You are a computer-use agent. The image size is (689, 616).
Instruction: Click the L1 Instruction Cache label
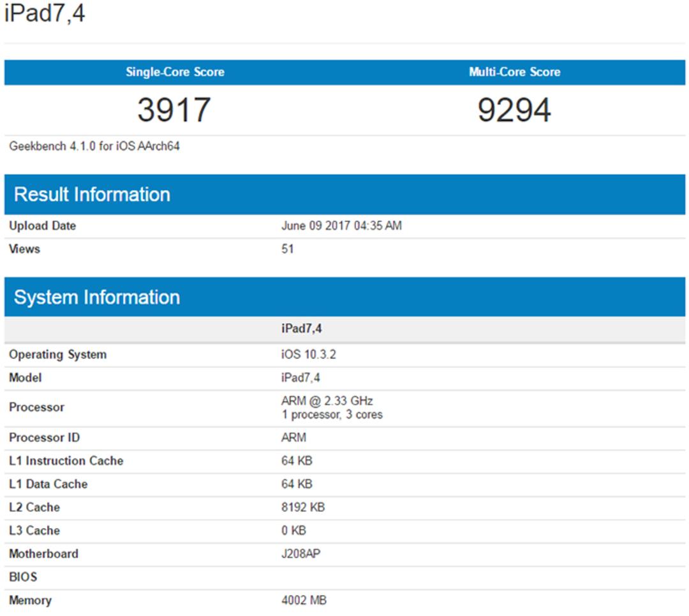pos(66,461)
